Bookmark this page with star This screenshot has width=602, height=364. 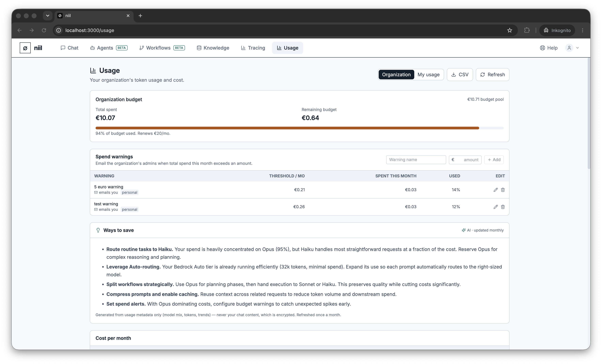(510, 30)
